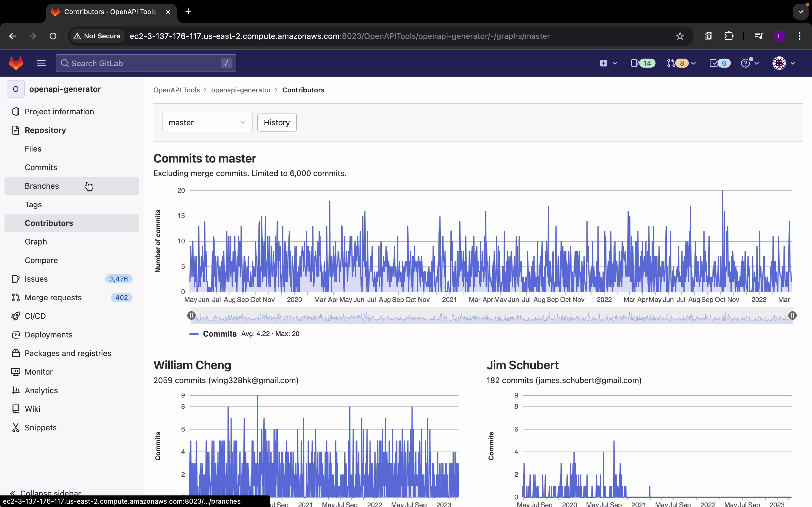Image resolution: width=812 pixels, height=507 pixels.
Task: Open the to-do list icon showing 6
Action: pos(720,63)
